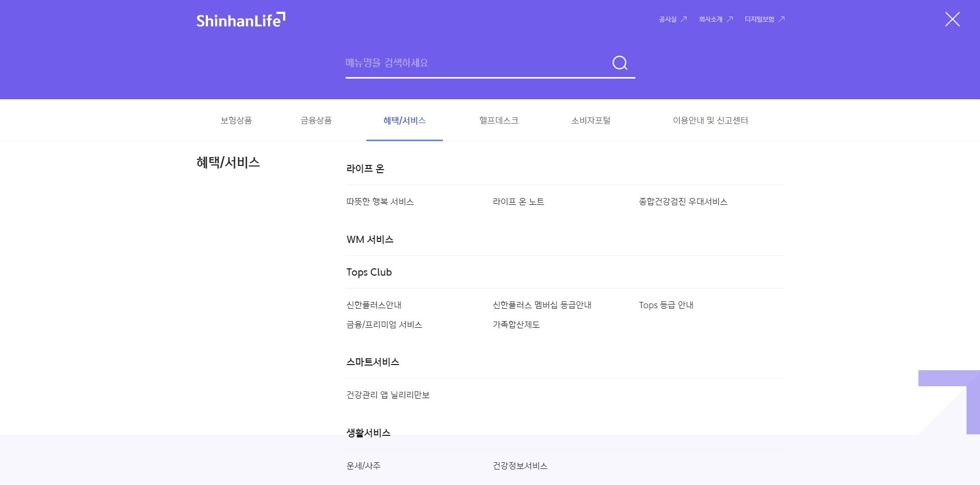Open 신한플러스 멤버십 등급안내 link
Viewport: 980px width, 485px height.
click(x=542, y=305)
